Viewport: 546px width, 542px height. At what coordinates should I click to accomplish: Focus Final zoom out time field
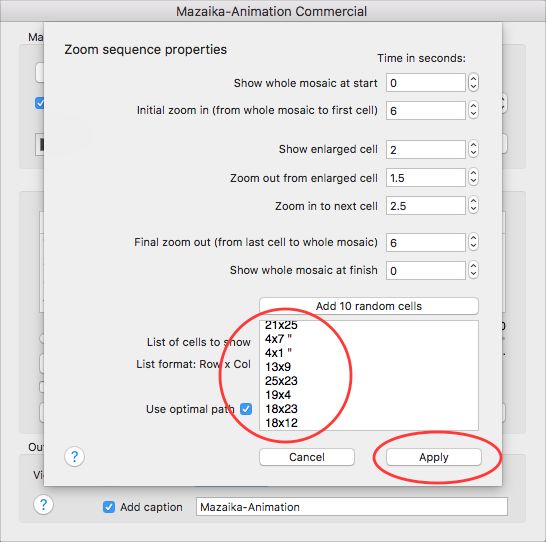pyautogui.click(x=426, y=243)
